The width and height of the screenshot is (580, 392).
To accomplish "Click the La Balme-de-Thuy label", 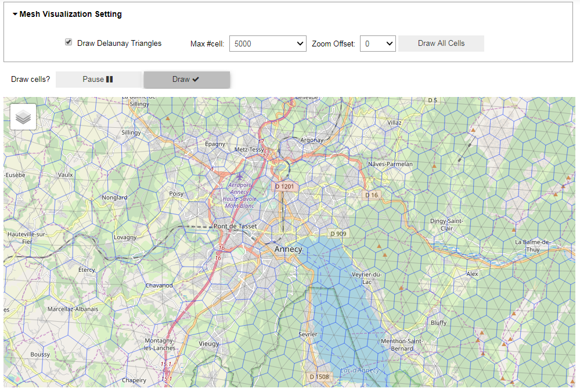I will coord(532,246).
